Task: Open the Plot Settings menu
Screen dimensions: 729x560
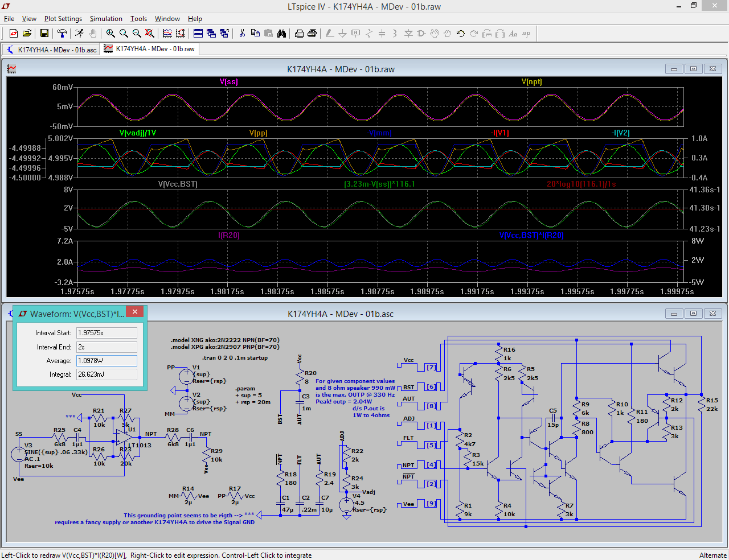Action: point(63,19)
